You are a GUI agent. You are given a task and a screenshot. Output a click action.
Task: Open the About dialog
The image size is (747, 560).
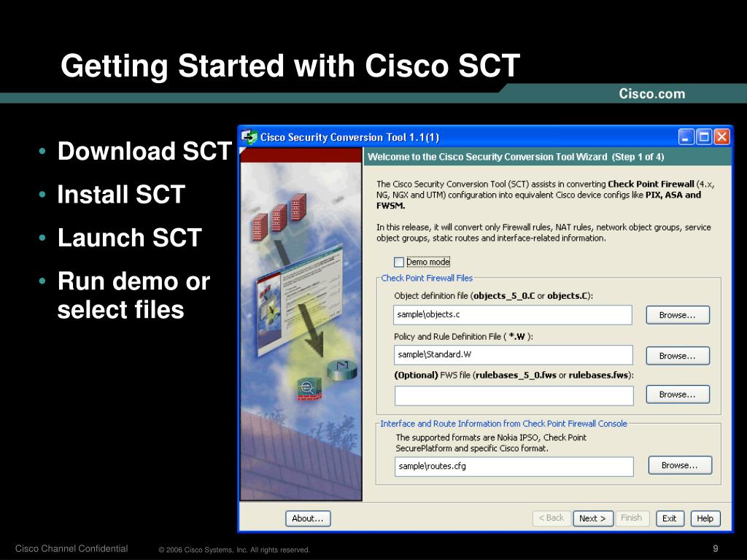point(308,518)
